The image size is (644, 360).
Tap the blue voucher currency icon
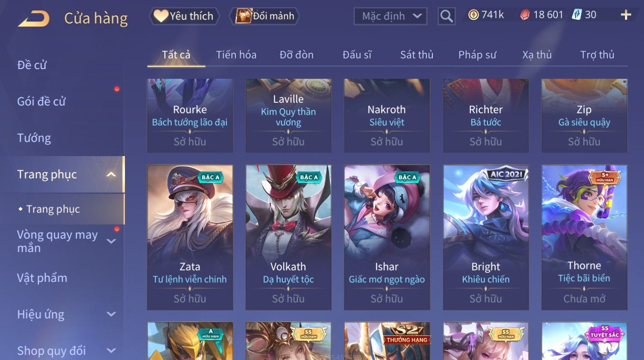click(577, 15)
